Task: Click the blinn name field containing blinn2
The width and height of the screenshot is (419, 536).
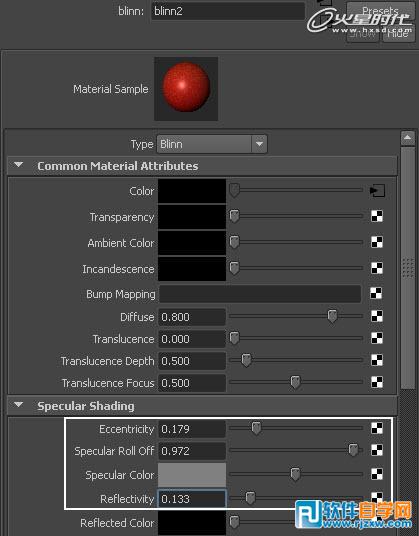Action: (228, 11)
